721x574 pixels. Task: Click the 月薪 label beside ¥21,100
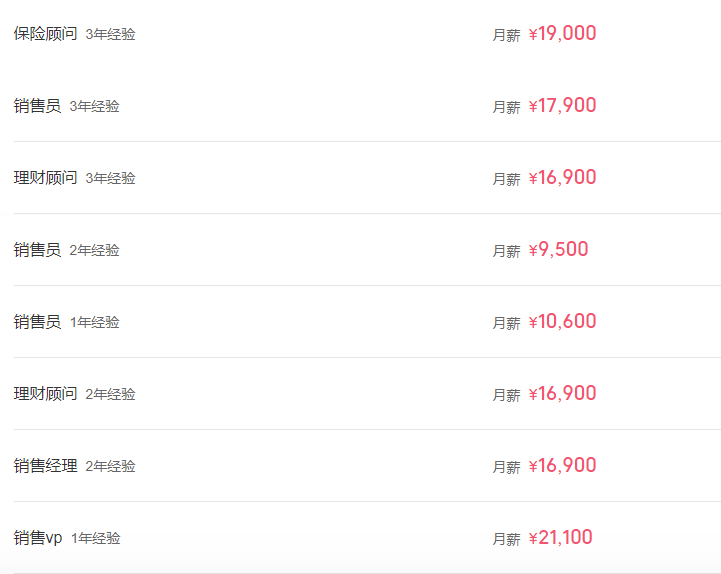coord(506,539)
